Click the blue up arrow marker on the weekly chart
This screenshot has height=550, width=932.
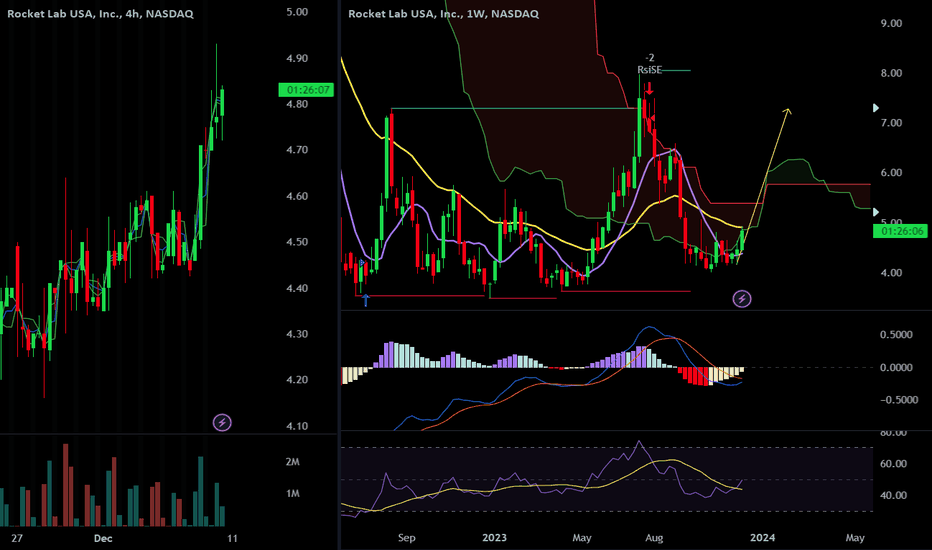click(366, 300)
